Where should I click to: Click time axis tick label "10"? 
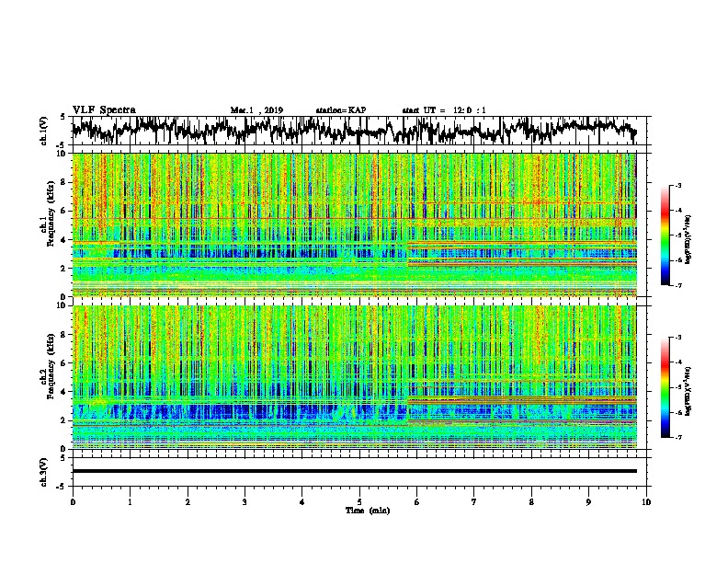646,502
